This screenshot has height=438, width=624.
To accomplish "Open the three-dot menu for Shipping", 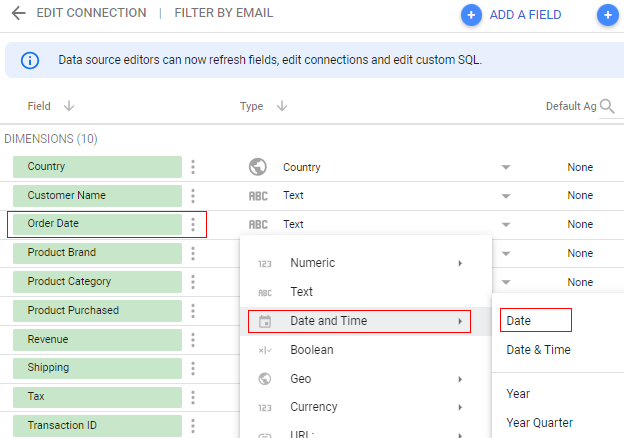I will (193, 368).
